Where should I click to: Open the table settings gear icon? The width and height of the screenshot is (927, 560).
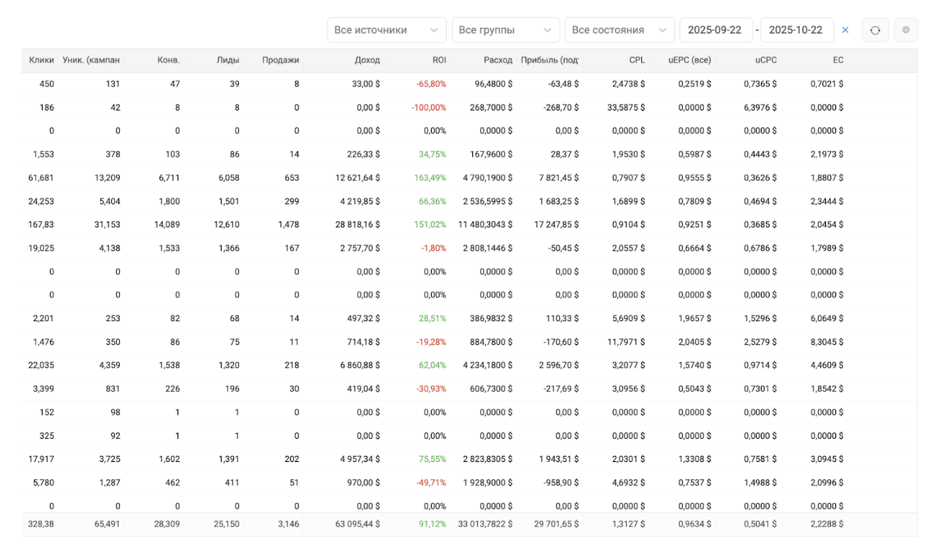[905, 30]
